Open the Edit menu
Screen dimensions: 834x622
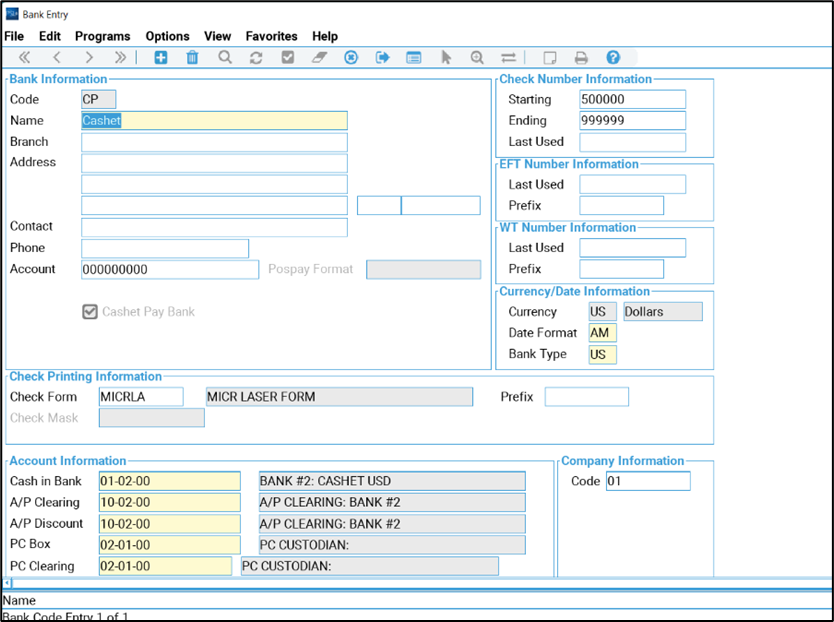tap(49, 36)
